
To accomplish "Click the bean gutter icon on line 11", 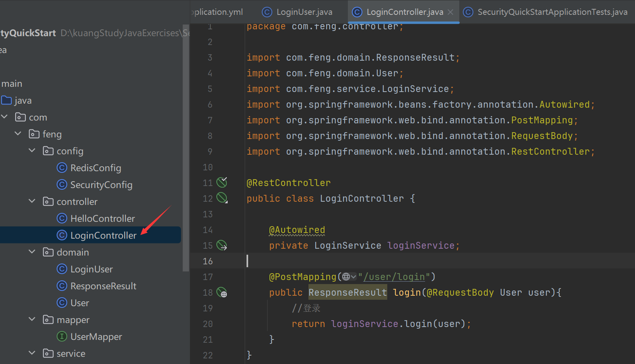I will click(x=222, y=182).
